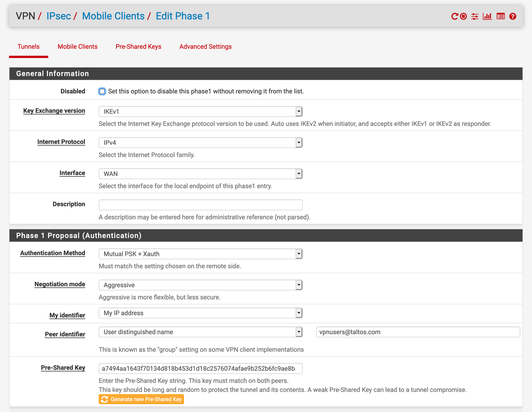Switch to the Pre-Shared Keys tab
This screenshot has width=532, height=412.
(138, 46)
